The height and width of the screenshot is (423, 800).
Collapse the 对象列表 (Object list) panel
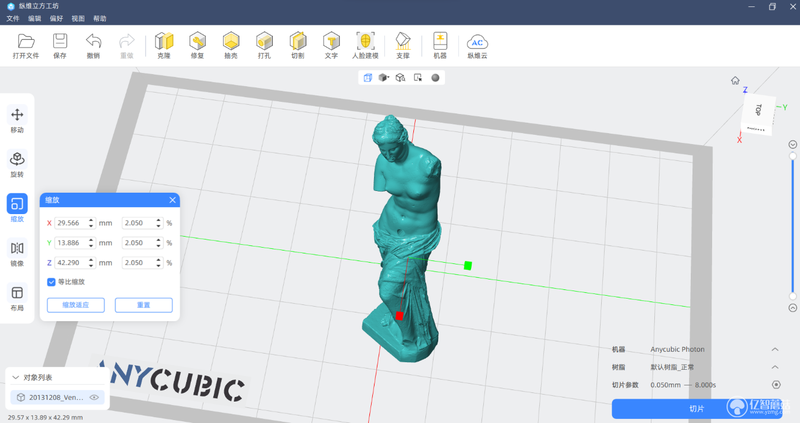click(x=15, y=378)
